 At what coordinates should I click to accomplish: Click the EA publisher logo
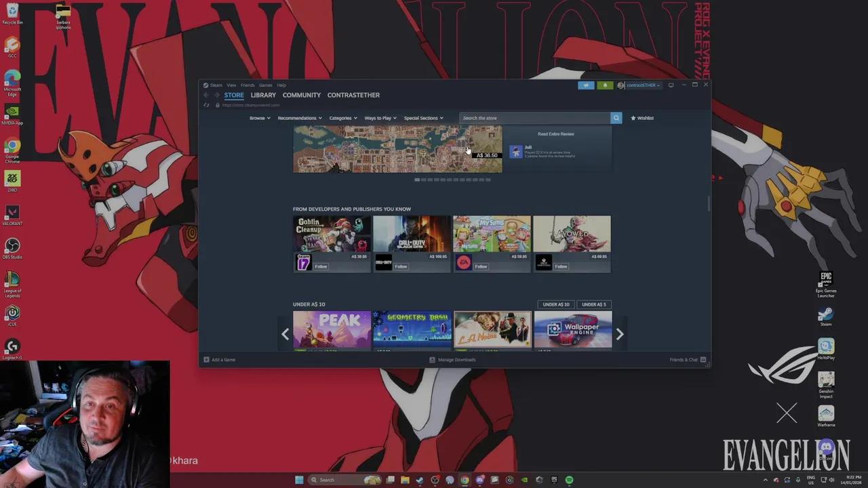[463, 263]
